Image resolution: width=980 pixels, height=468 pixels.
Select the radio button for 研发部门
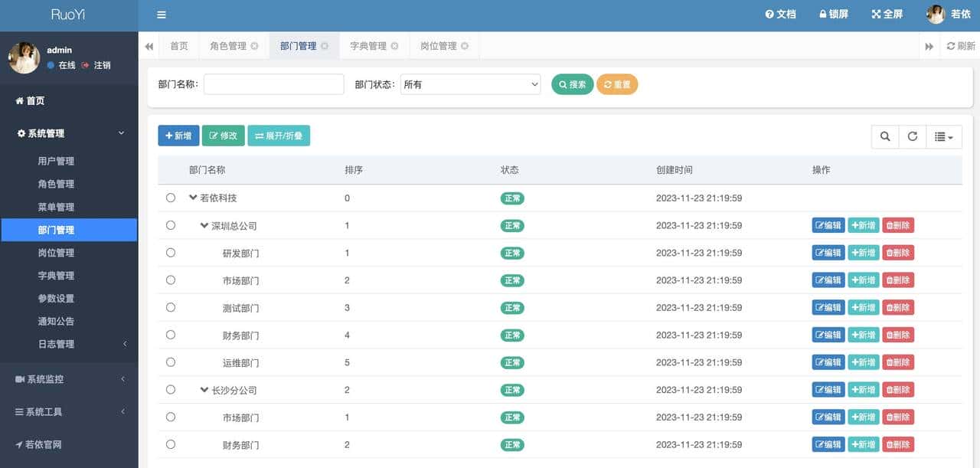tap(171, 253)
